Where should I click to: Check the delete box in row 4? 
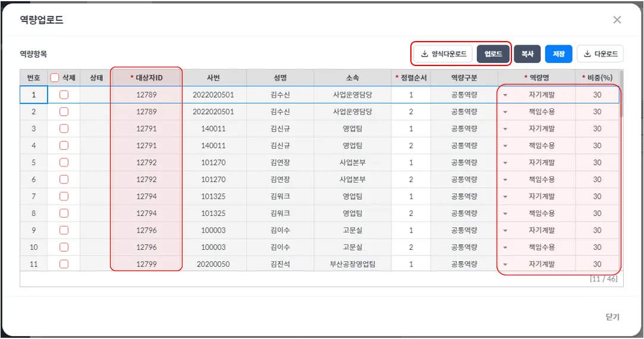pyautogui.click(x=64, y=146)
